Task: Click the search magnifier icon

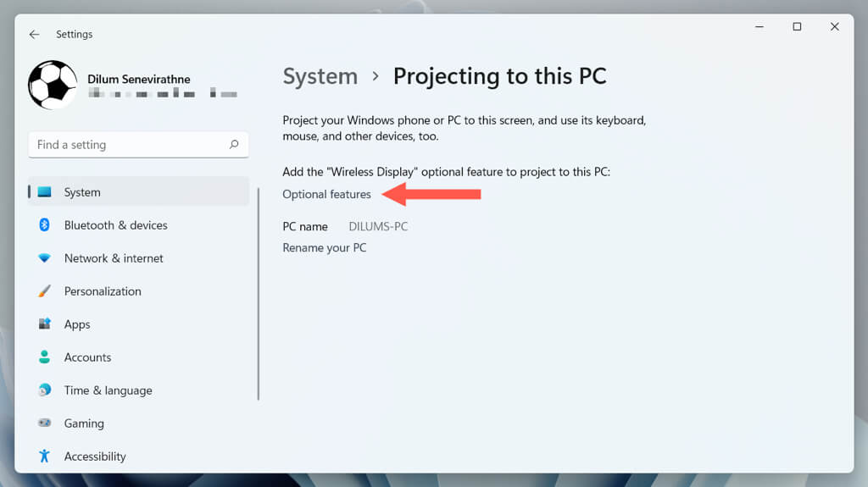Action: [x=234, y=145]
